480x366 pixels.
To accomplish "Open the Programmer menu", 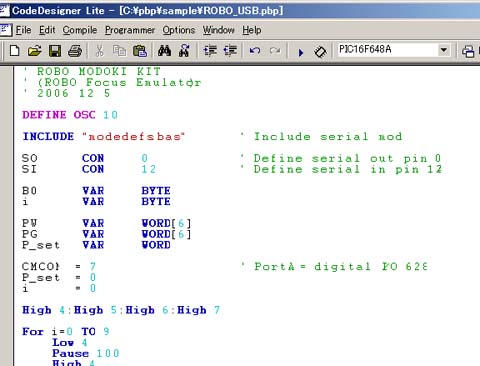I will click(130, 30).
